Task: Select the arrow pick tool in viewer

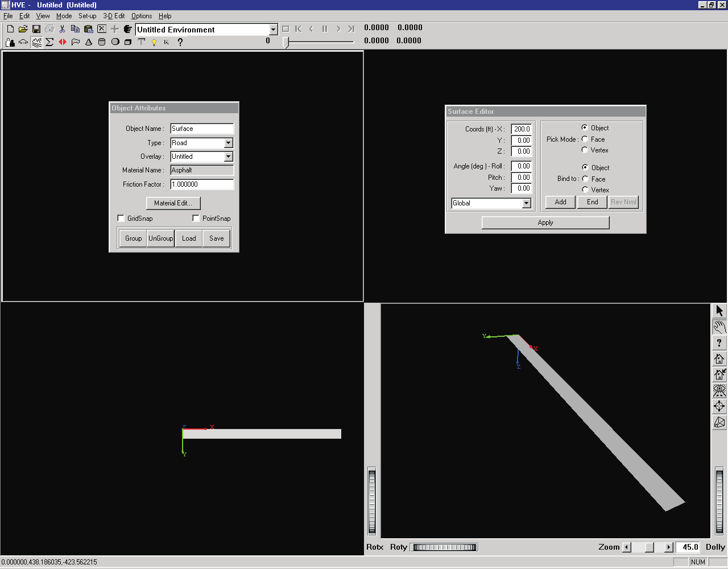Action: 719,311
